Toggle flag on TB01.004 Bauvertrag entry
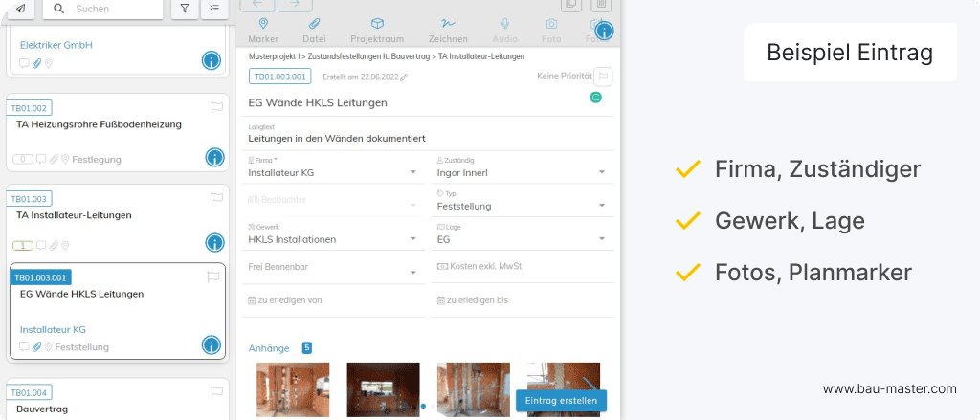 [216, 392]
